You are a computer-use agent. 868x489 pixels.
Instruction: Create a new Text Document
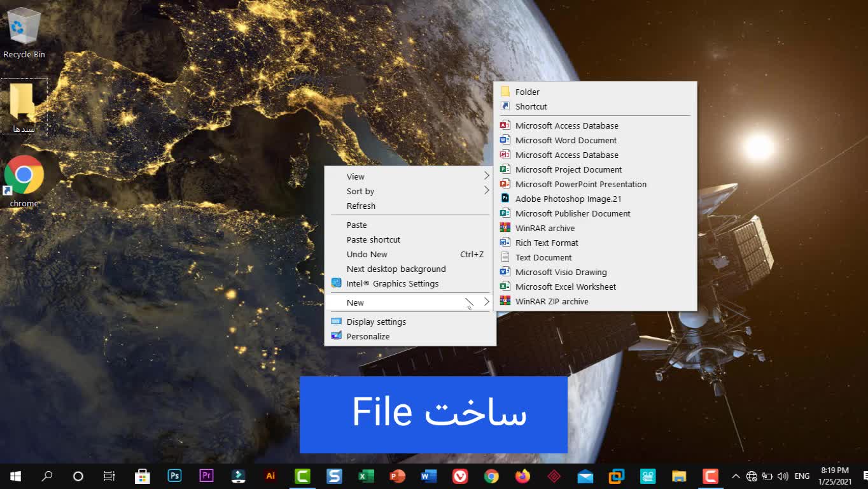coord(543,257)
